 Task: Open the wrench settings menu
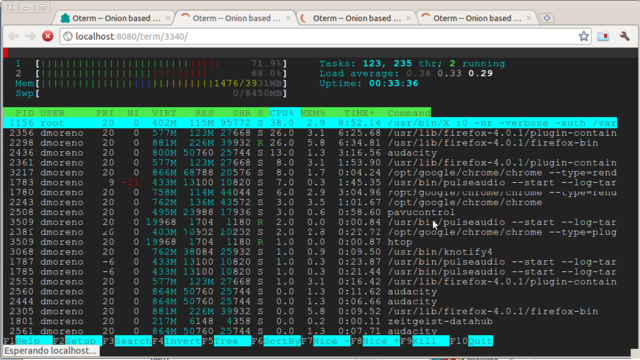[x=624, y=36]
